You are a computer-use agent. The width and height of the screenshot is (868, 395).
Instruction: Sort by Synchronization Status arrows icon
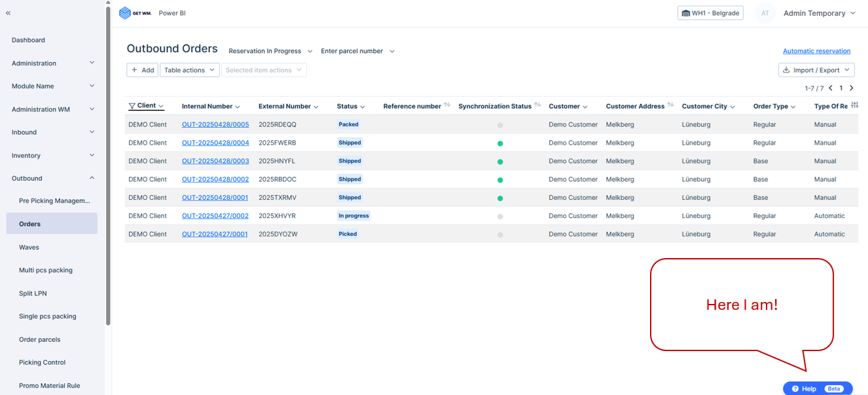(537, 105)
